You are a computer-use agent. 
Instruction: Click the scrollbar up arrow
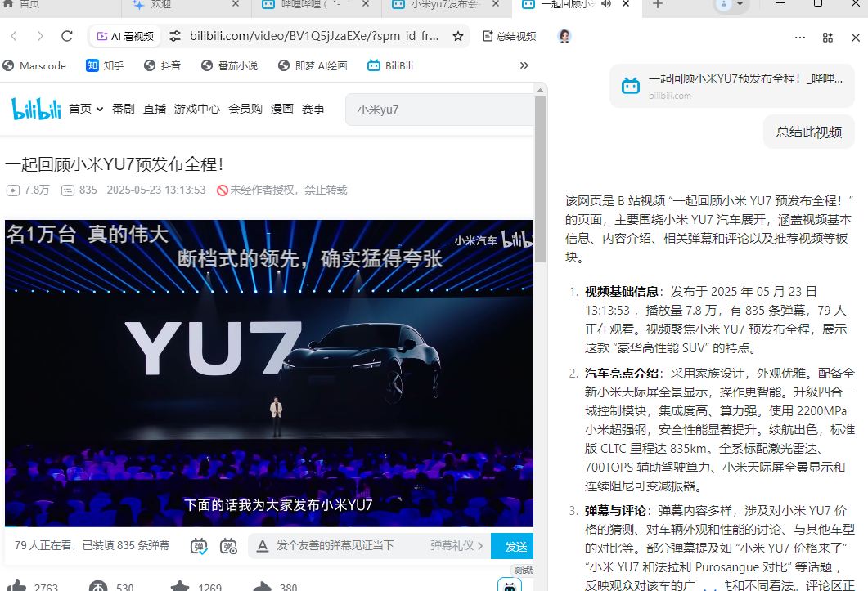coord(540,89)
